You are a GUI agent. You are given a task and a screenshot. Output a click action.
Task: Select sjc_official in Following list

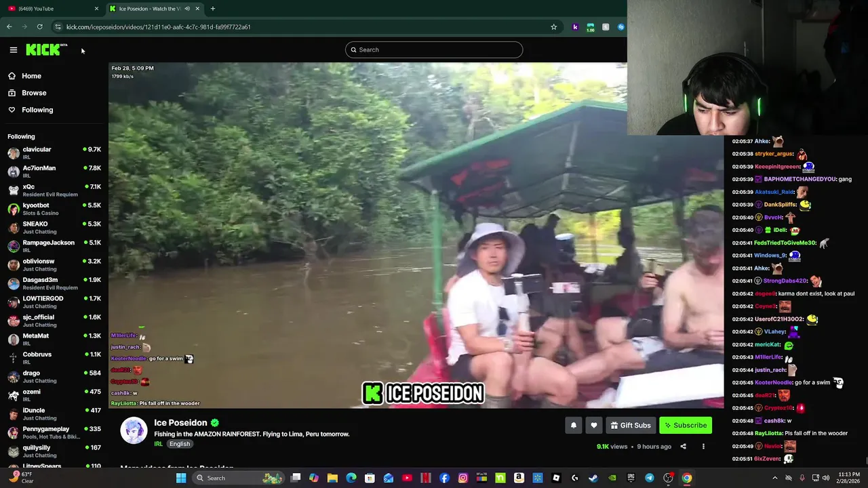click(x=54, y=321)
